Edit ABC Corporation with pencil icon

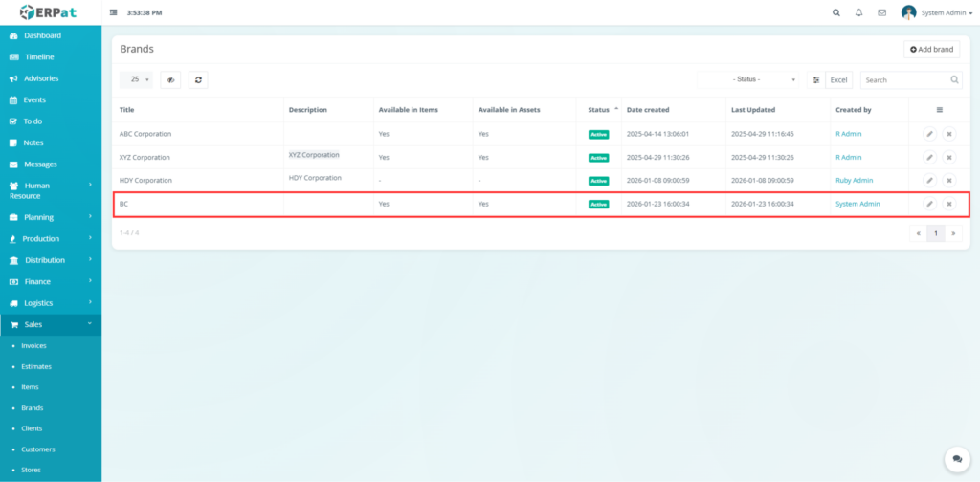click(930, 134)
